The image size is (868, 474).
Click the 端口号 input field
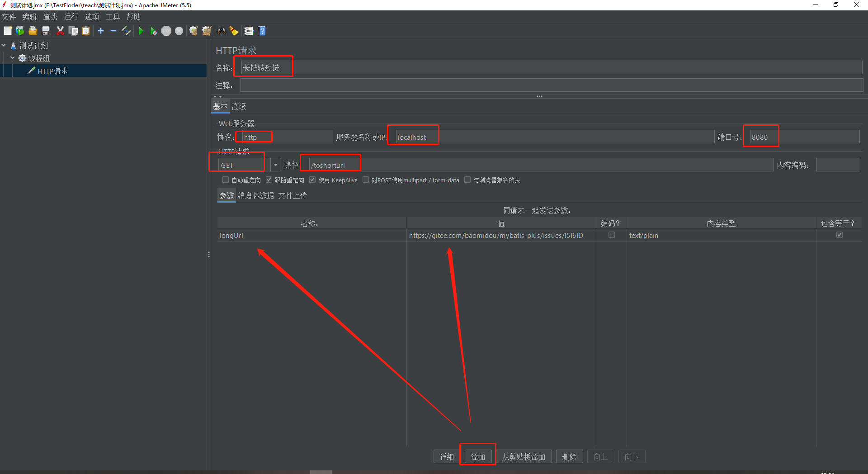[804, 137]
